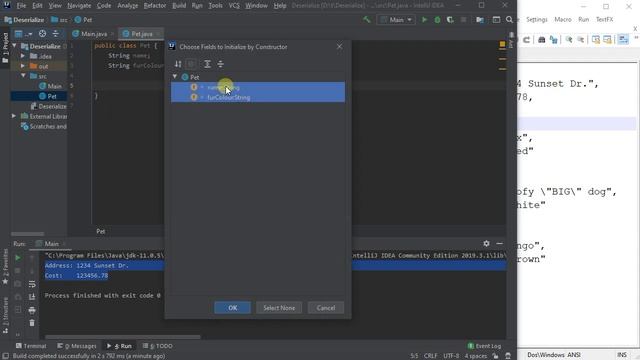Viewport: 640px width, 360px height.
Task: Click the soft-wrap icon in Run panel
Action: pos(32,284)
